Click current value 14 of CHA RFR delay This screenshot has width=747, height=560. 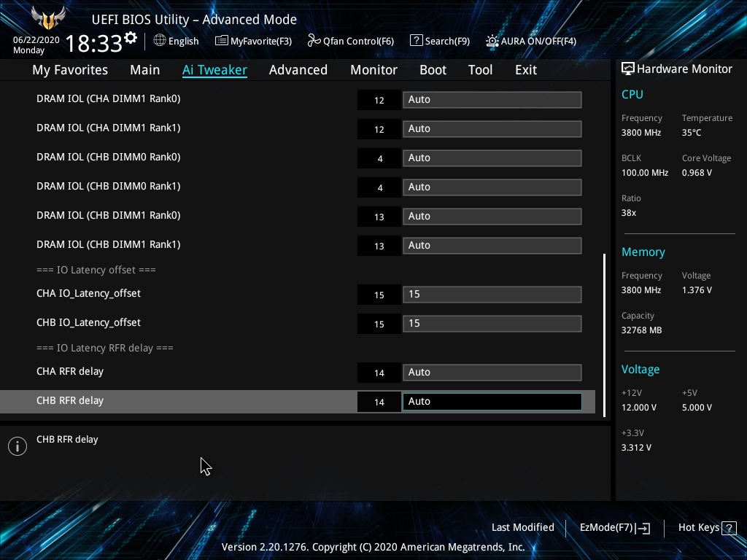click(x=379, y=373)
